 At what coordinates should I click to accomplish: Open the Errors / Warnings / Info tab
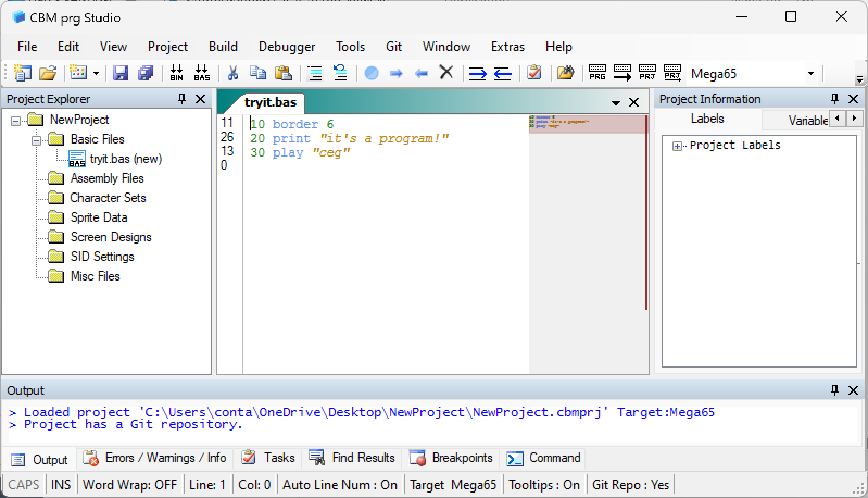[x=155, y=458]
